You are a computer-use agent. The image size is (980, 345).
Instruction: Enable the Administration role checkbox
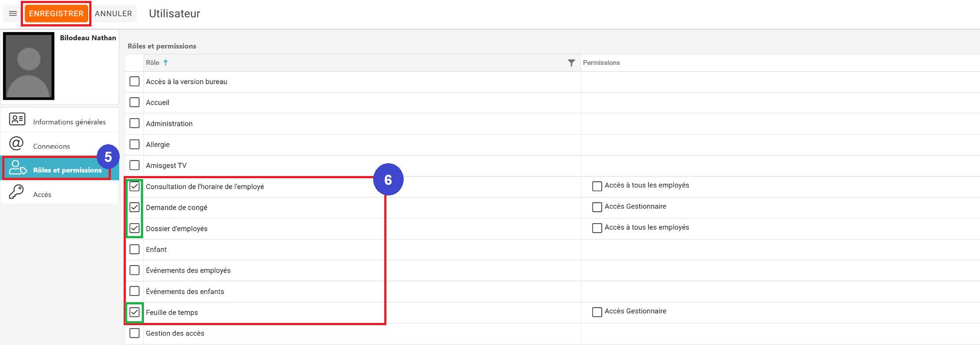[x=135, y=123]
